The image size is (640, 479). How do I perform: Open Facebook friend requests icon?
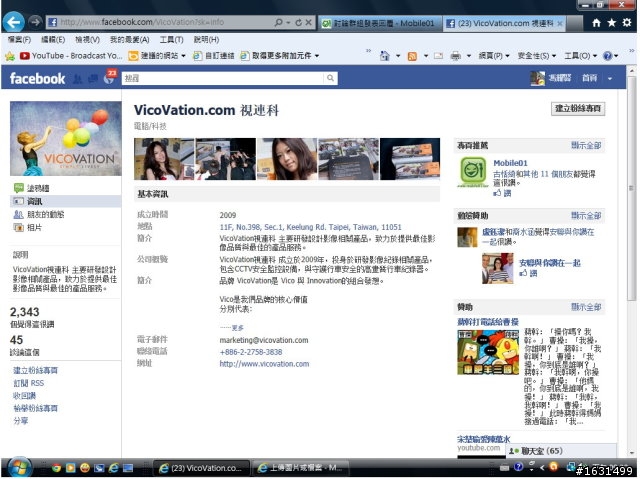(x=77, y=79)
